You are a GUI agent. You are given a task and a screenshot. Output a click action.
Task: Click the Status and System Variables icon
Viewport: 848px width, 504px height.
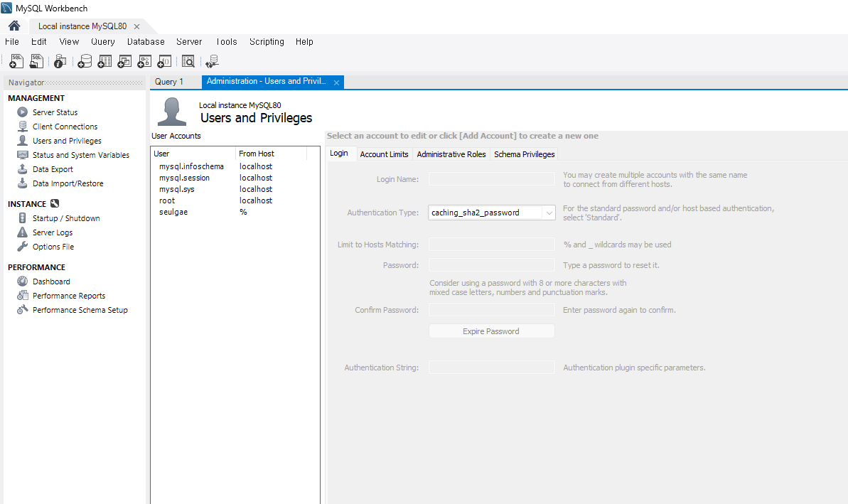point(22,155)
